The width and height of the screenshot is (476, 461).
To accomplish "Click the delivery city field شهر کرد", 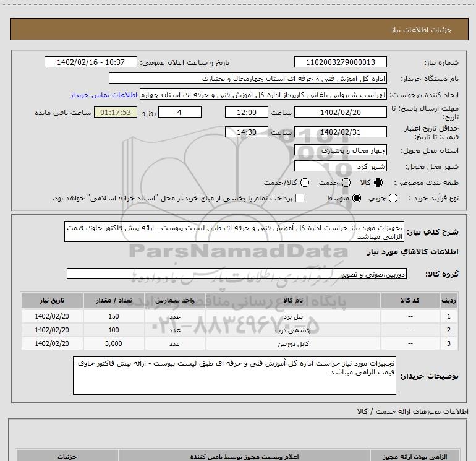I will point(340,166).
